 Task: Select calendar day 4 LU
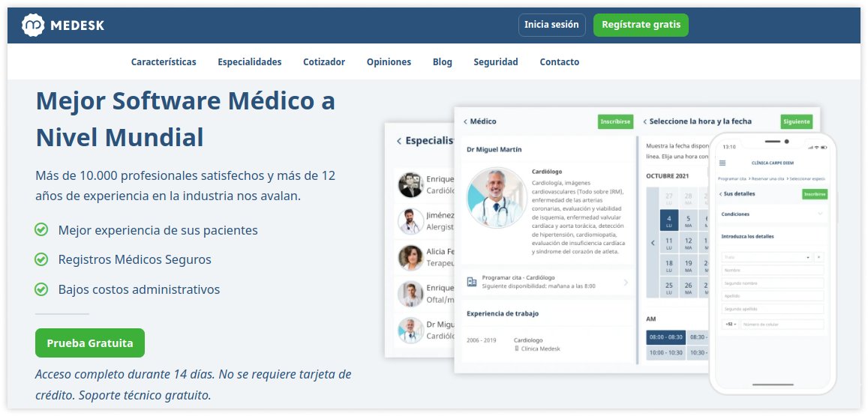(x=669, y=221)
